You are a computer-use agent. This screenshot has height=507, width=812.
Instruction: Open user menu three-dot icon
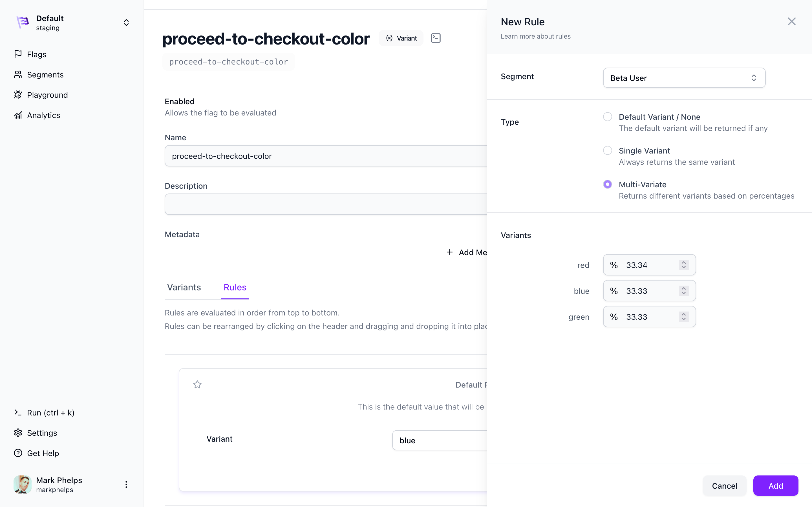tap(126, 484)
